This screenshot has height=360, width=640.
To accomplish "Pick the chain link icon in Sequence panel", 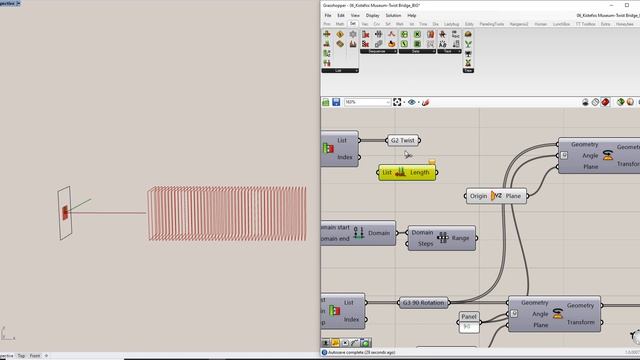I will point(378,44).
